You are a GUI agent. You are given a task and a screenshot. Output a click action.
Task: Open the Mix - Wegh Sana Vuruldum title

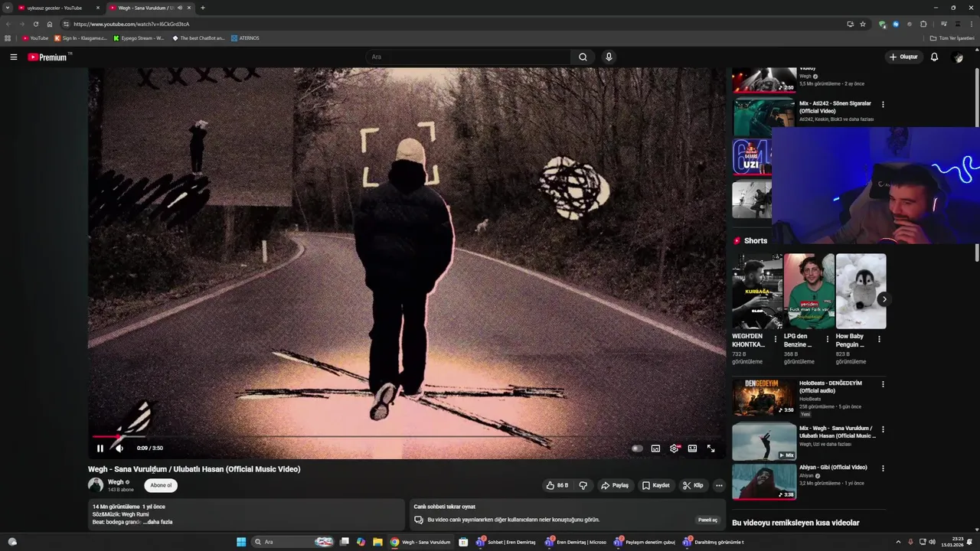point(837,432)
